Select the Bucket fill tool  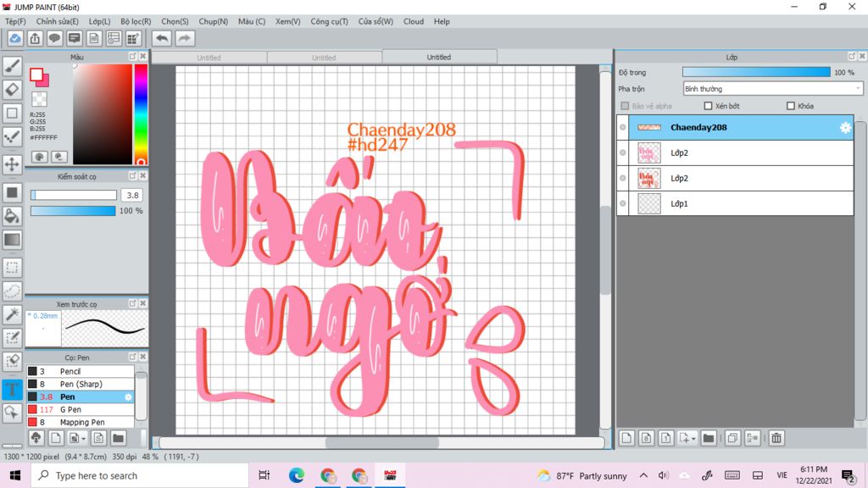coord(12,216)
